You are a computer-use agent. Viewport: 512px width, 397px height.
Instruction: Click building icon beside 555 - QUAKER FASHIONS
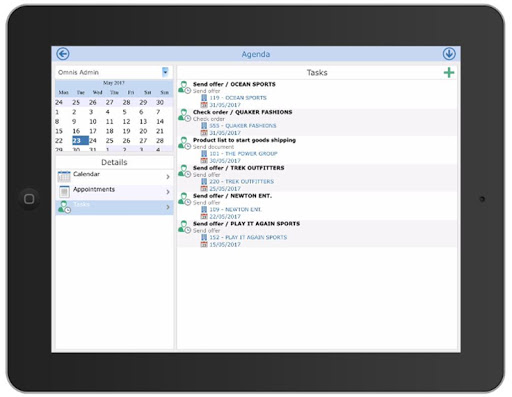pos(204,126)
